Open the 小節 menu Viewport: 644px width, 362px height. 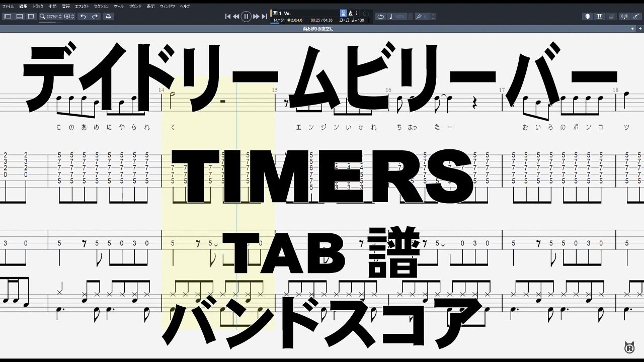click(x=53, y=6)
